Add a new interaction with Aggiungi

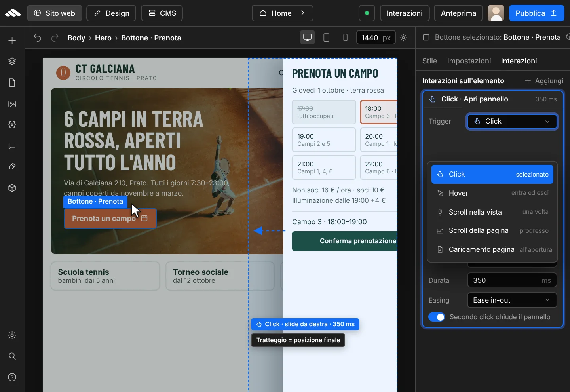544,81
